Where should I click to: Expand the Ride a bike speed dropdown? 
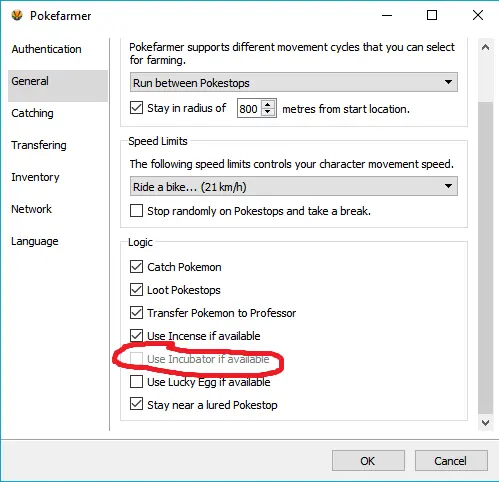pos(294,186)
